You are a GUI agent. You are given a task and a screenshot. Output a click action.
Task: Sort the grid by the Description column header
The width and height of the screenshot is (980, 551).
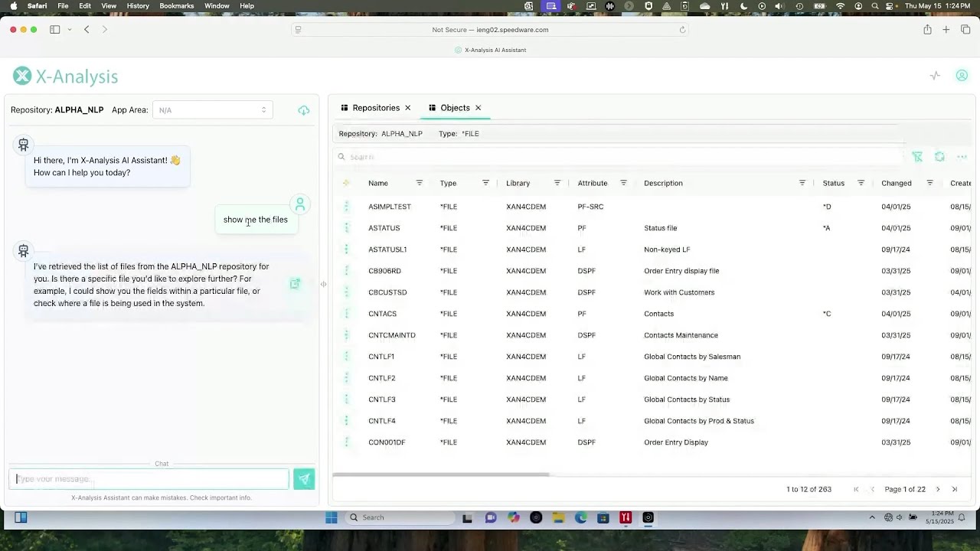(663, 183)
